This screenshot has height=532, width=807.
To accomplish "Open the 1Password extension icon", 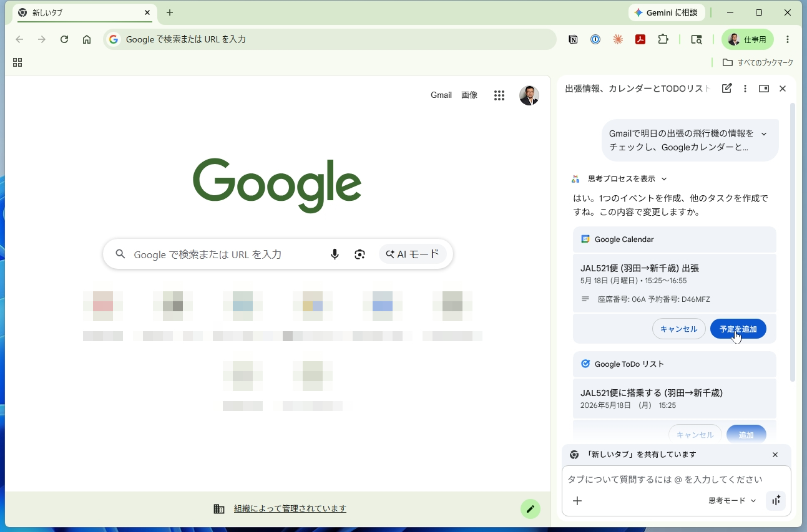I will click(595, 39).
